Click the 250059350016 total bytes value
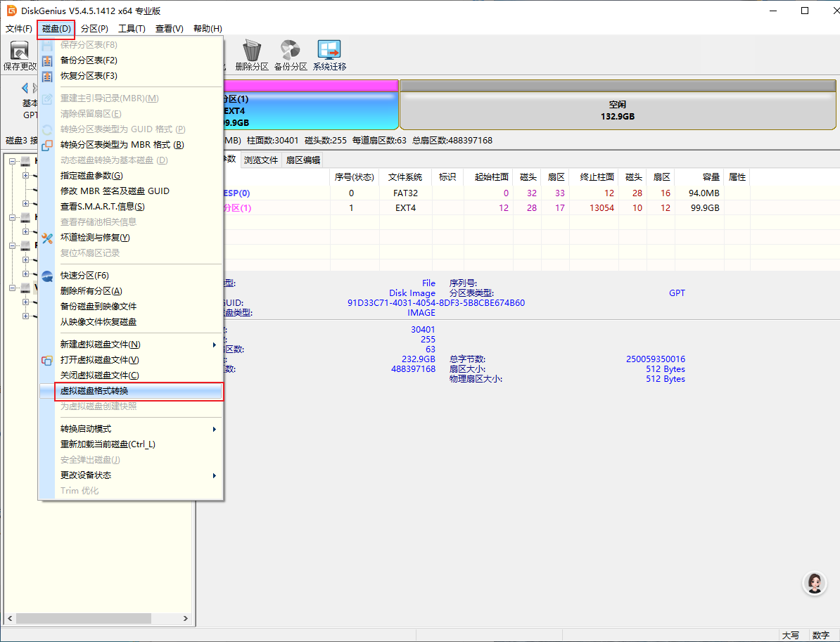840x642 pixels. click(655, 359)
